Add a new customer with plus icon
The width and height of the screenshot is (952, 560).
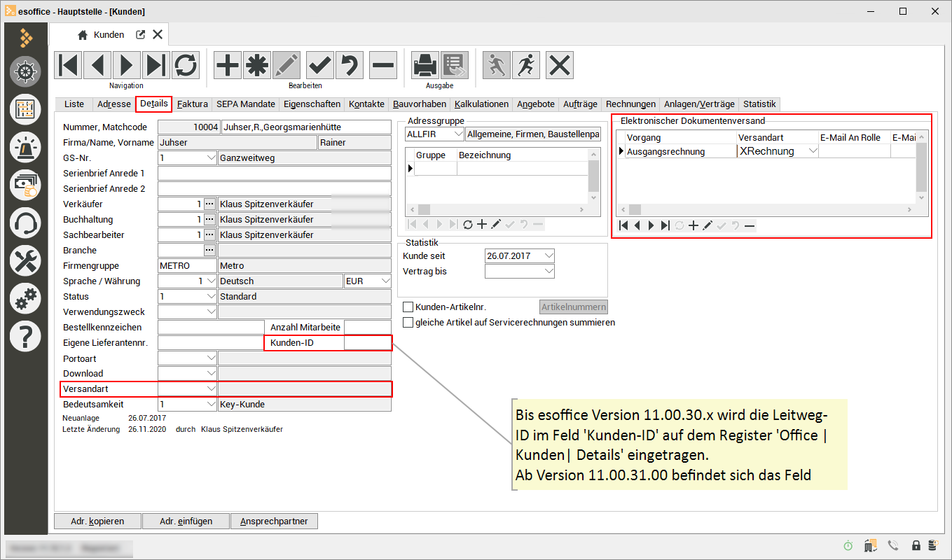227,65
